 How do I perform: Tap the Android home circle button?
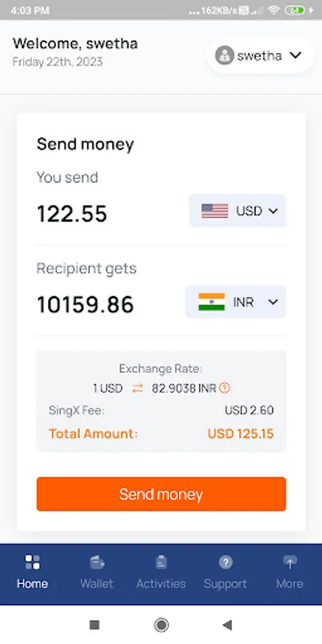click(x=161, y=625)
